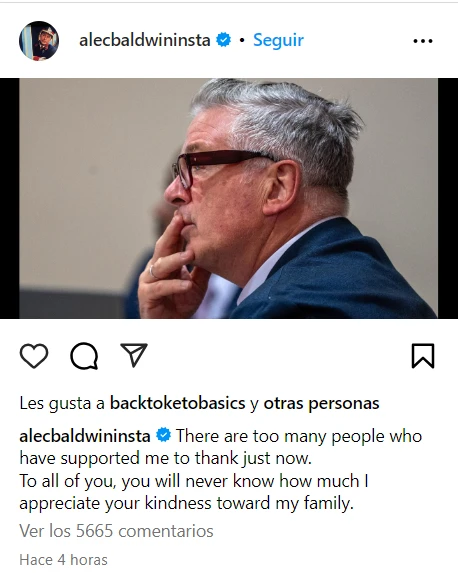Open backtoketobasics profile link
The image size is (458, 573).
[x=178, y=403]
